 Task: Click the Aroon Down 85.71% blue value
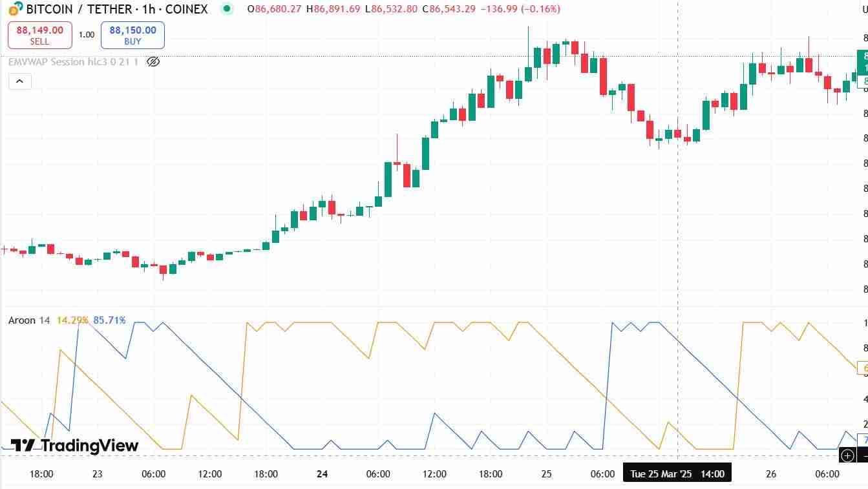coord(110,320)
